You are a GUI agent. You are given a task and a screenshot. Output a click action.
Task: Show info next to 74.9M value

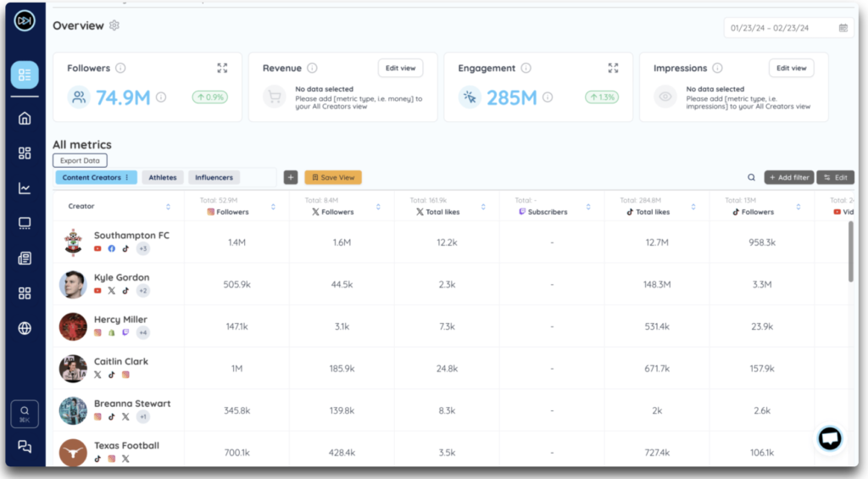coord(161,97)
